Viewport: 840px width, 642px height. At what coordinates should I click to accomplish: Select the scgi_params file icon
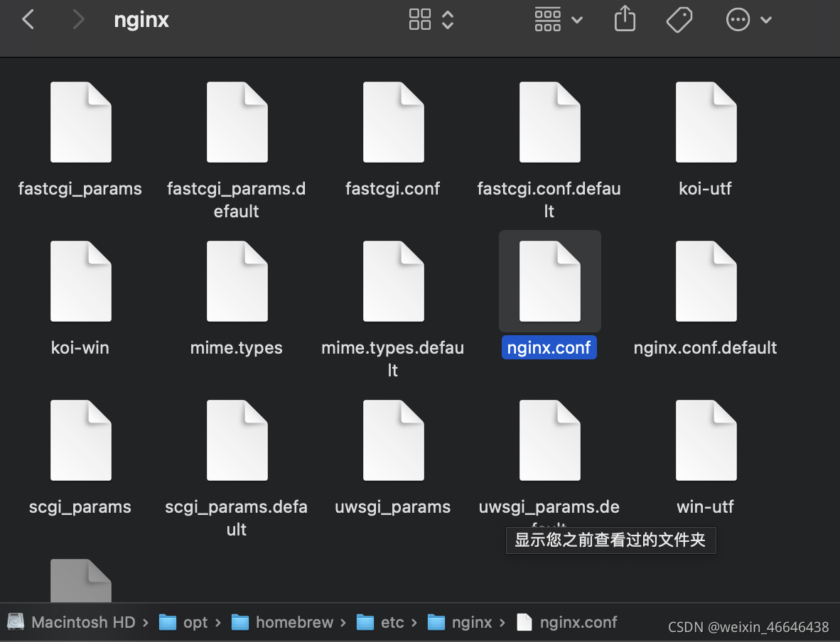click(x=81, y=440)
